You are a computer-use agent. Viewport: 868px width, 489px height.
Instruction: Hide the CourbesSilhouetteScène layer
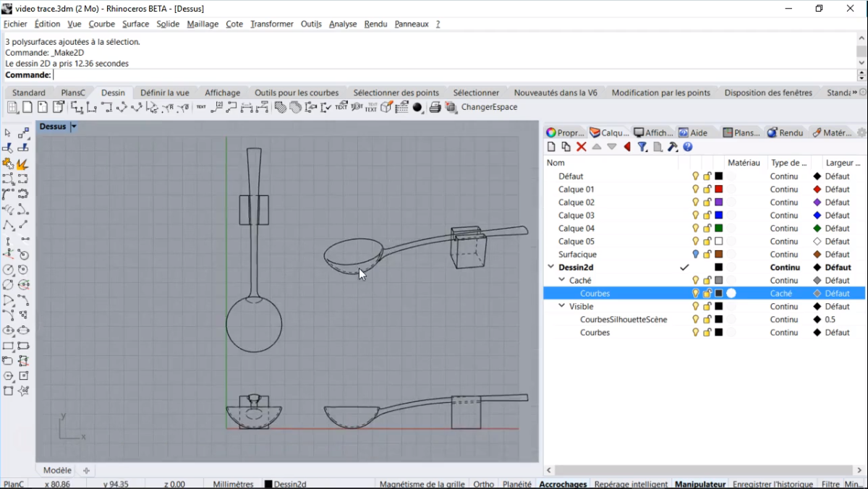[696, 320]
